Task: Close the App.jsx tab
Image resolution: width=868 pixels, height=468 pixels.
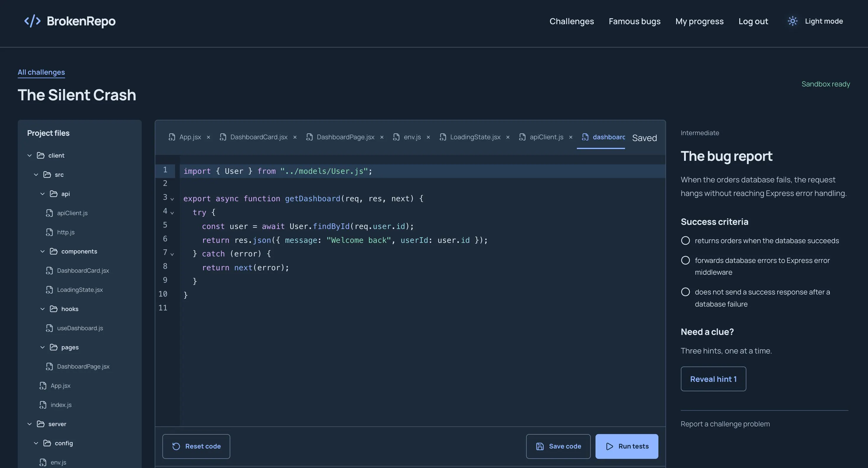Action: point(208,137)
